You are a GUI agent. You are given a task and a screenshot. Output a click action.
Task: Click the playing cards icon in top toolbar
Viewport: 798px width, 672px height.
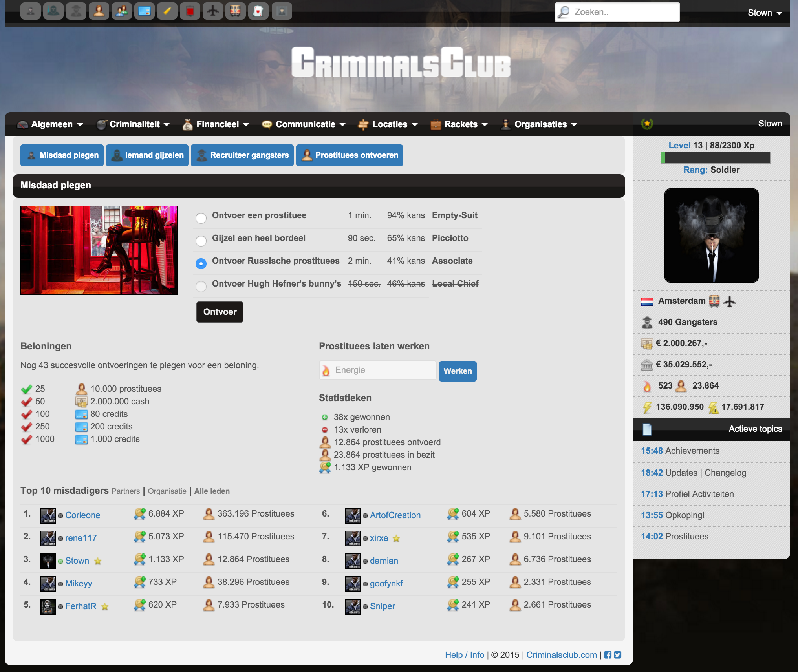click(258, 11)
